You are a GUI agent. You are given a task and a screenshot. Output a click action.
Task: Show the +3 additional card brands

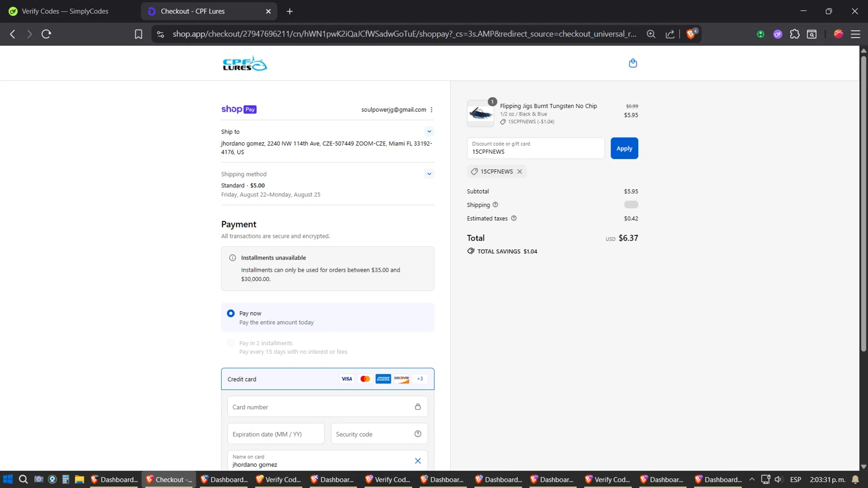tap(420, 379)
